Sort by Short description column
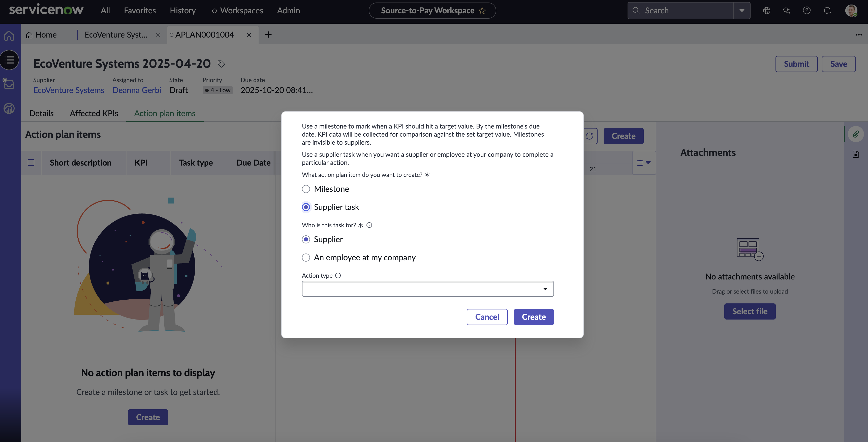Screen dimensions: 868x442 [81, 163]
